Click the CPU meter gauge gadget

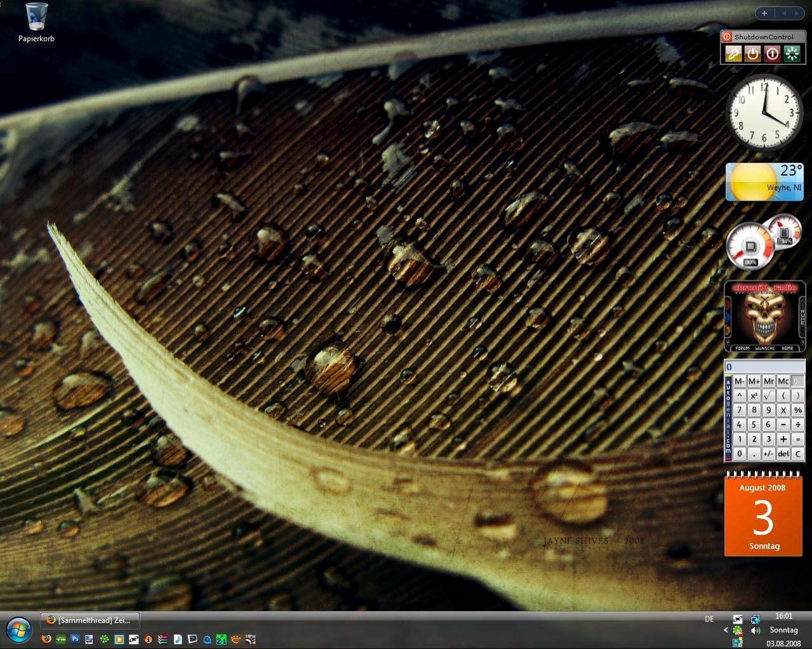pos(750,246)
